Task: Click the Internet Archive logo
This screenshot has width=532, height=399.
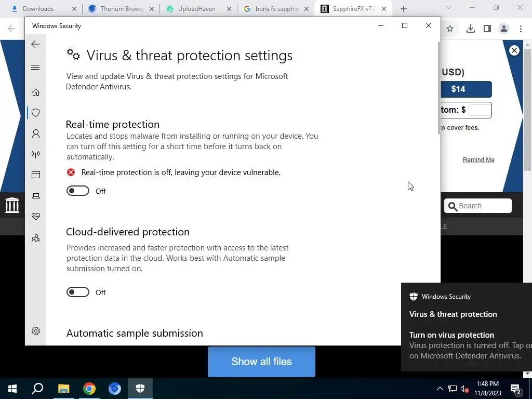Action: tap(12, 205)
